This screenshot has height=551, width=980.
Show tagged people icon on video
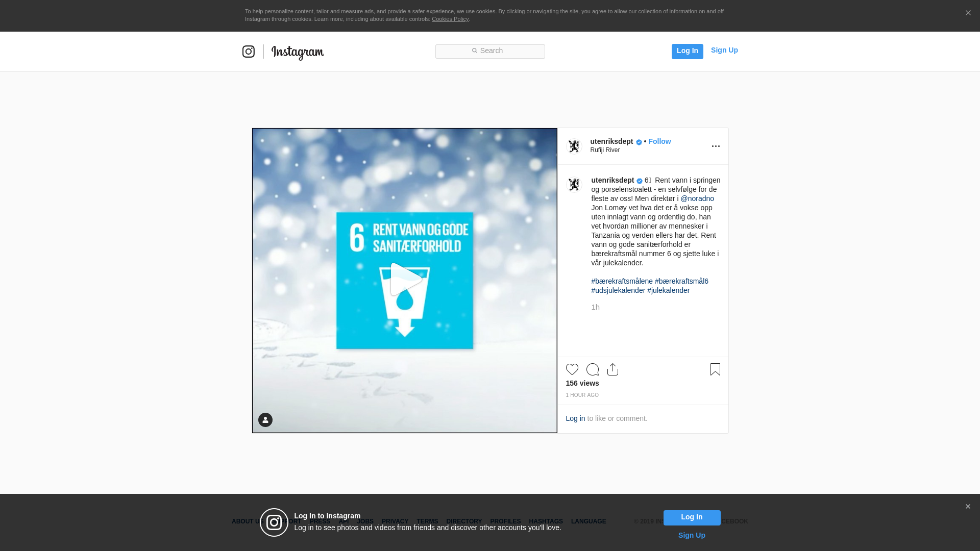click(x=265, y=420)
